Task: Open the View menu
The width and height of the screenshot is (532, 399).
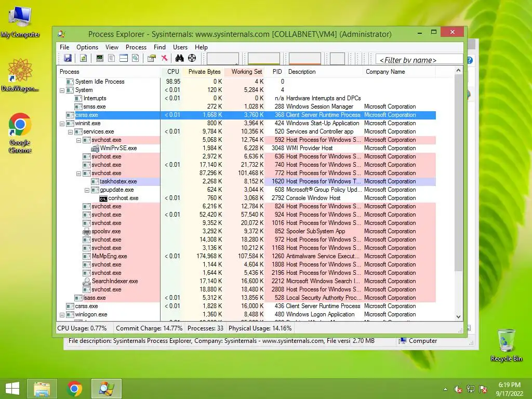Action: click(x=112, y=47)
